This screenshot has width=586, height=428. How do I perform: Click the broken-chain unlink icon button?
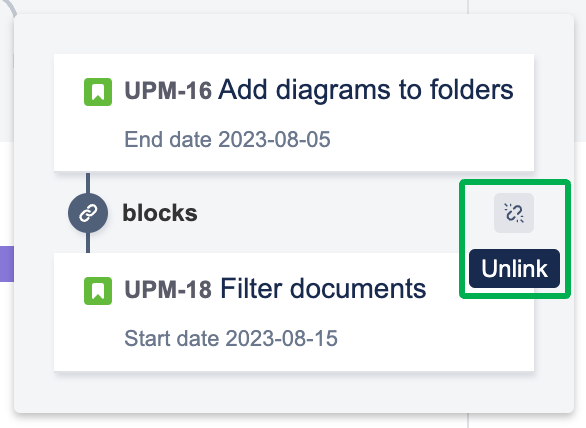click(514, 213)
